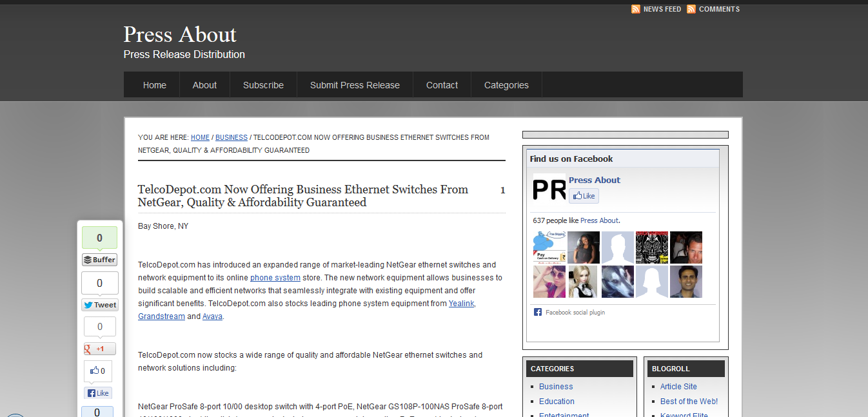Open the first-row default silhouette profile photo
Viewport: 868px width, 417px height.
coord(618,247)
